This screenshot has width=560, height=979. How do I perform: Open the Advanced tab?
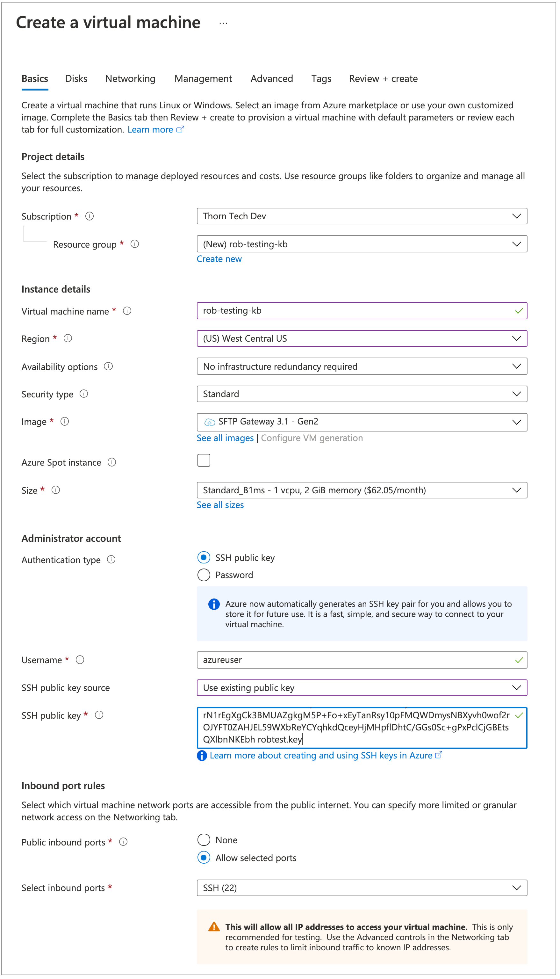click(272, 79)
